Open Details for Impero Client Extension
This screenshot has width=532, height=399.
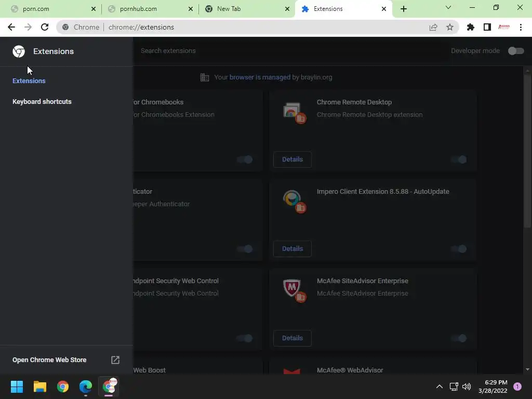(x=292, y=249)
